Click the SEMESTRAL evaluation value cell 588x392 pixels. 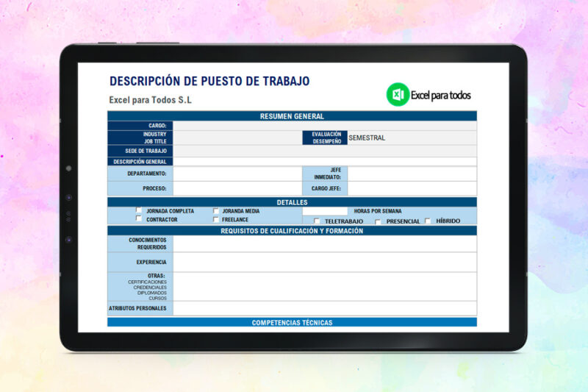[x=412, y=138]
